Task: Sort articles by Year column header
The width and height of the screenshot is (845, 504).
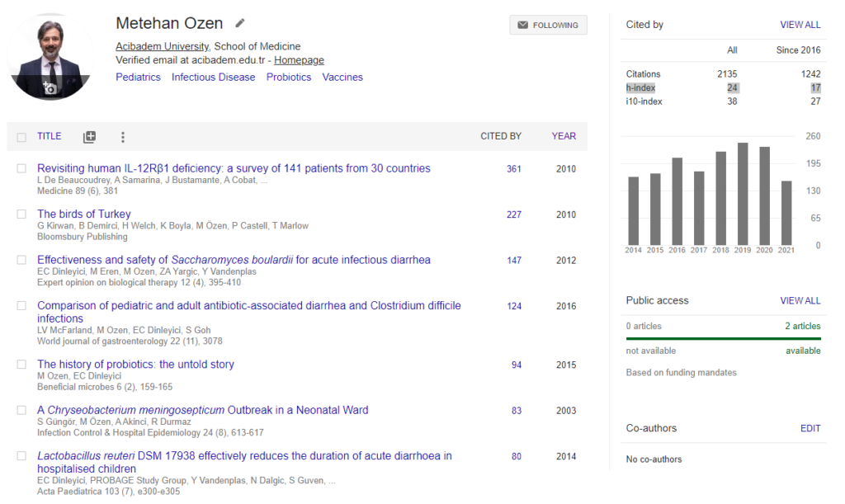Action: (x=564, y=136)
